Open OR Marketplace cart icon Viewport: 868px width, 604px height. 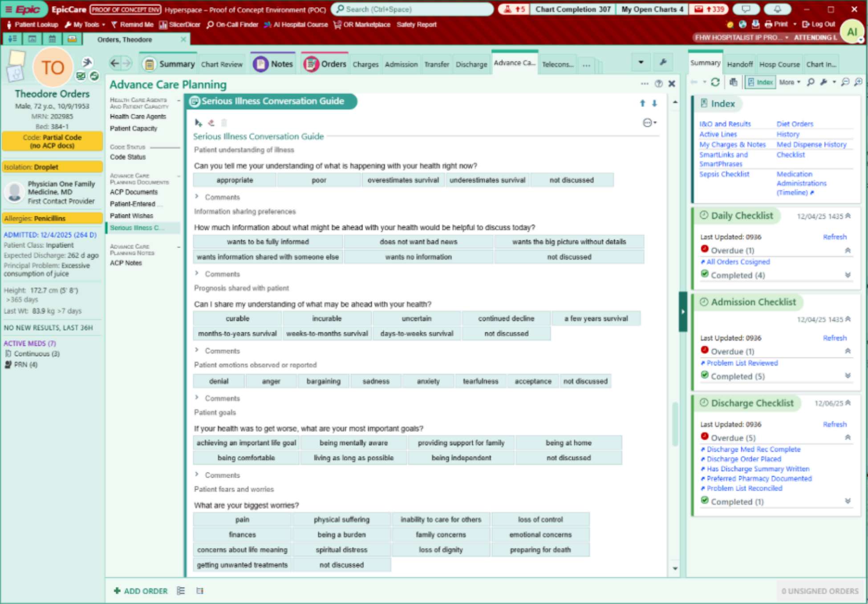[x=337, y=25]
